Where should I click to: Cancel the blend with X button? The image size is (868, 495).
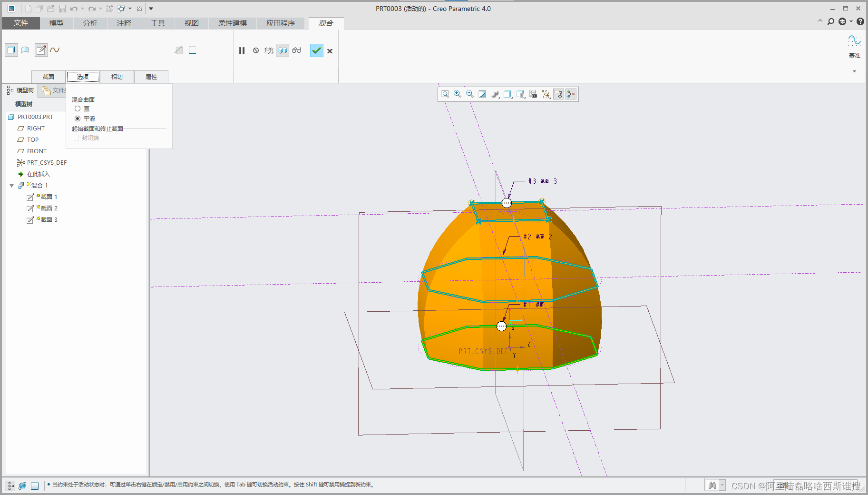[x=330, y=51]
